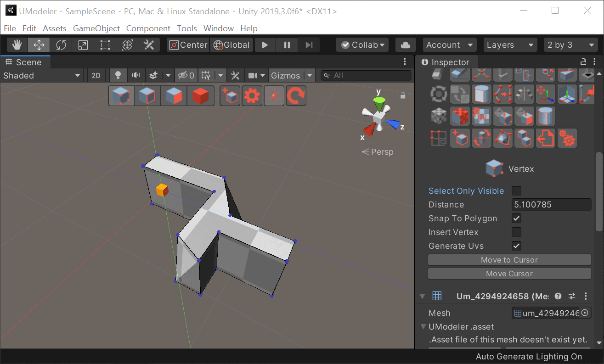Screen dimensions: 604x364
Task: Open the GameObject menu
Action: [x=96, y=28]
